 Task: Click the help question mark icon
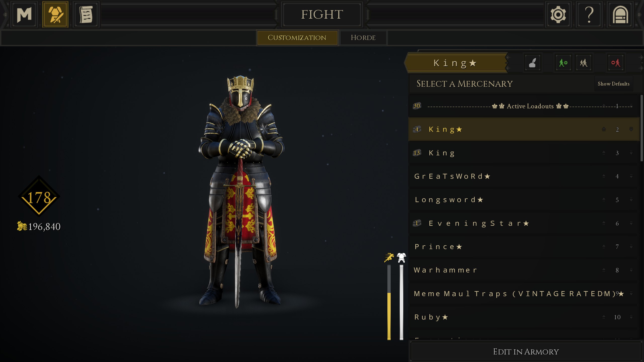589,14
